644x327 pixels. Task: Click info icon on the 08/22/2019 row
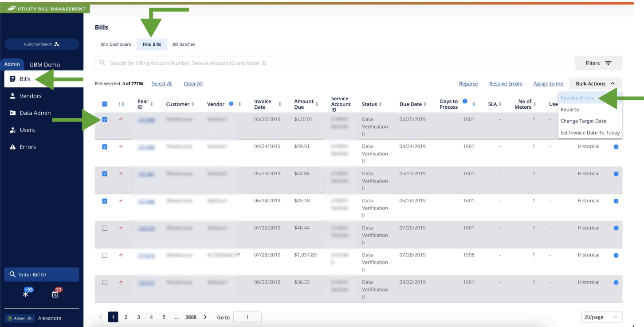coord(616,283)
